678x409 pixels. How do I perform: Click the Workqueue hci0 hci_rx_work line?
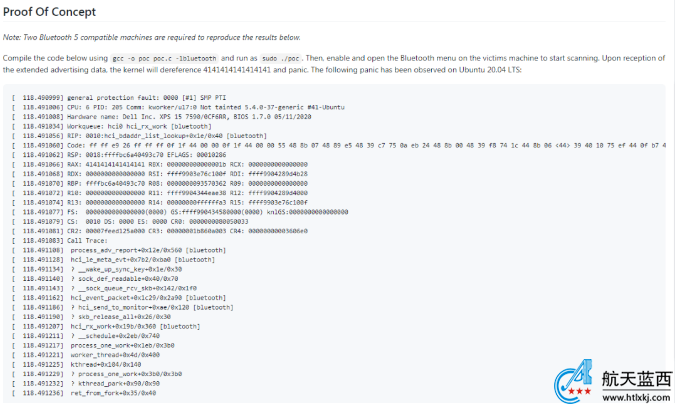112,126
